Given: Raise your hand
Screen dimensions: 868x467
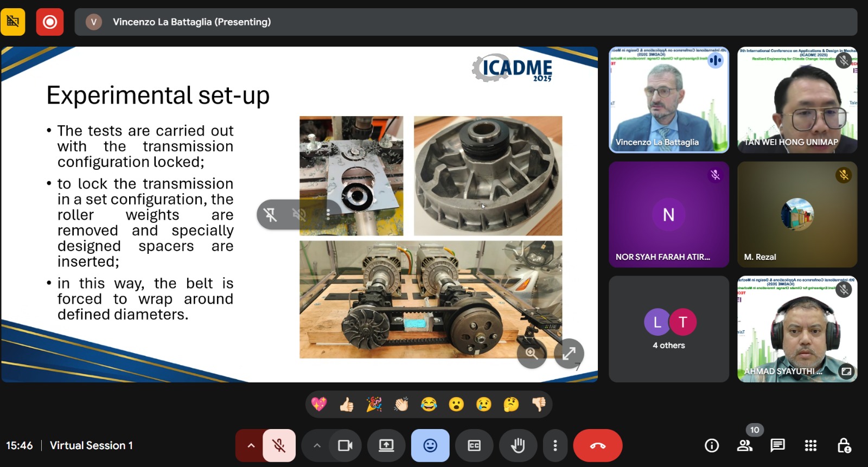Looking at the screenshot, I should 518,446.
